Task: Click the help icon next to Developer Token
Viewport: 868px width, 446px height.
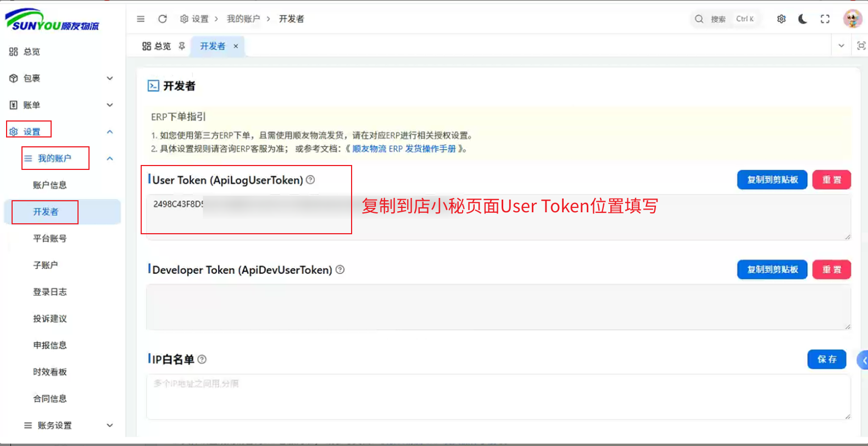Action: (340, 269)
